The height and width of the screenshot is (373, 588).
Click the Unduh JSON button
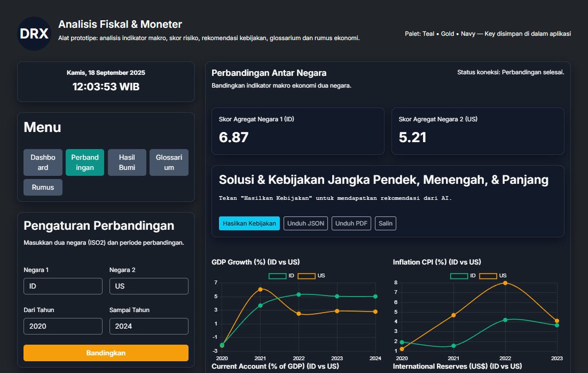point(305,223)
